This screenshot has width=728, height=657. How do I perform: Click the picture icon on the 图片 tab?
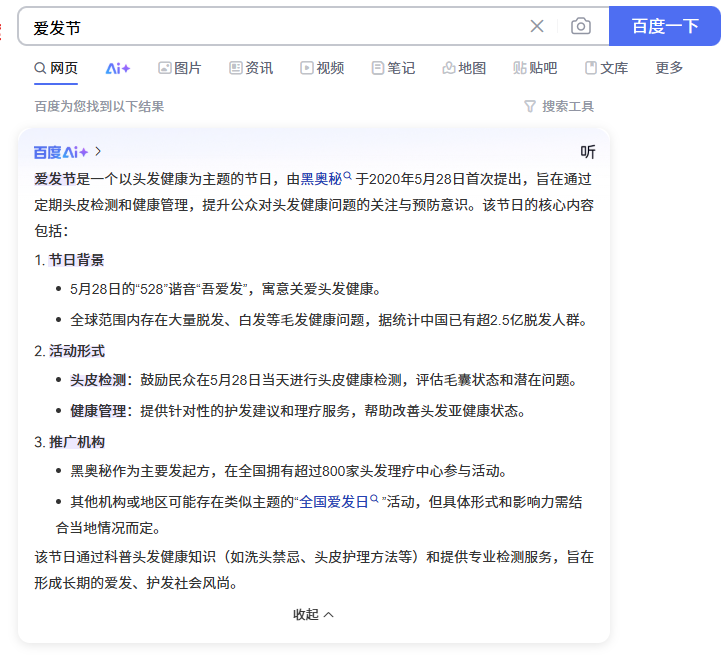[165, 68]
